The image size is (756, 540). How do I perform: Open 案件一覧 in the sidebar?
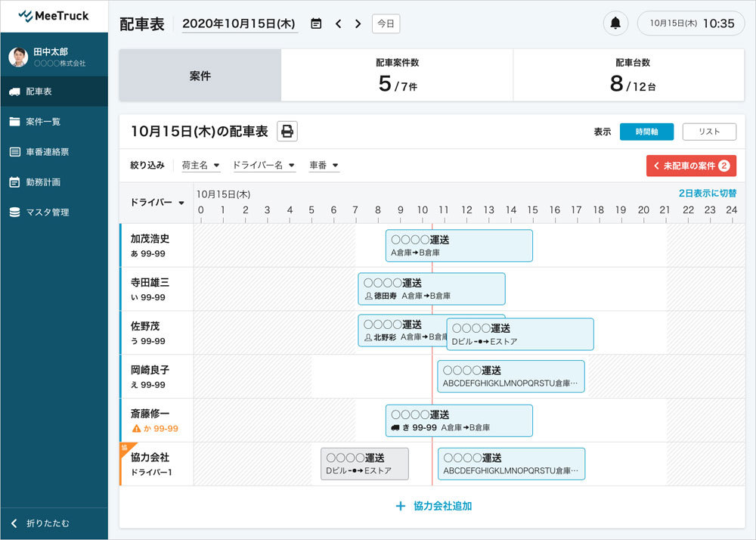(x=43, y=122)
